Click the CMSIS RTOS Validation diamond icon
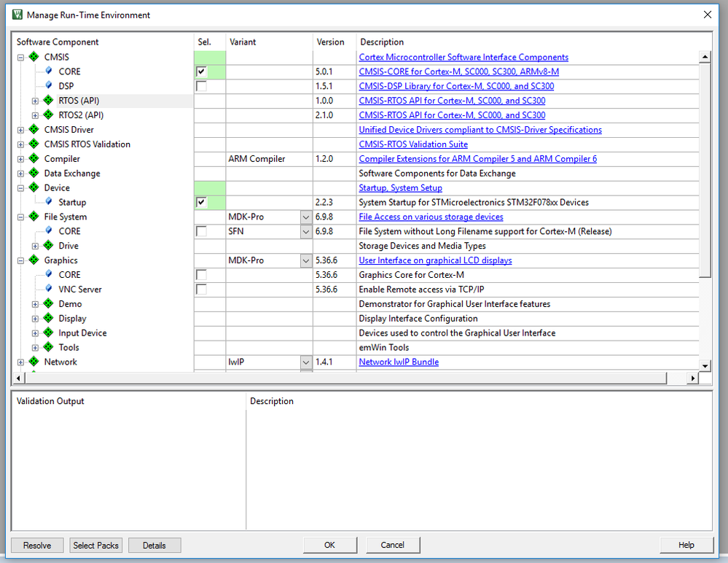728x563 pixels. tap(34, 144)
